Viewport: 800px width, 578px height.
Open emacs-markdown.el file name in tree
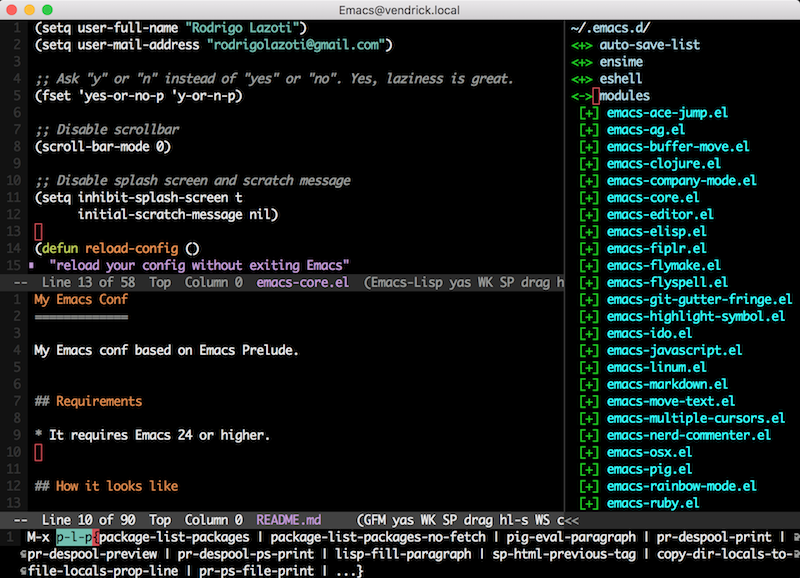pos(667,385)
